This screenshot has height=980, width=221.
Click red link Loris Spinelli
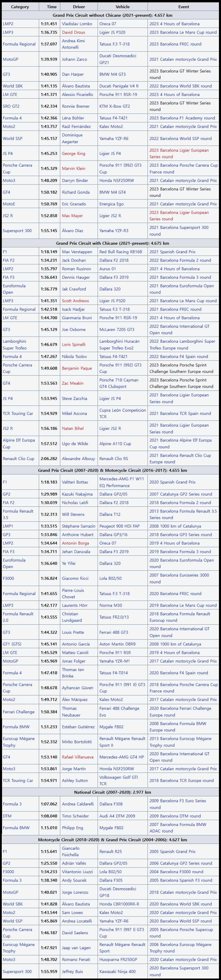[x=73, y=345]
